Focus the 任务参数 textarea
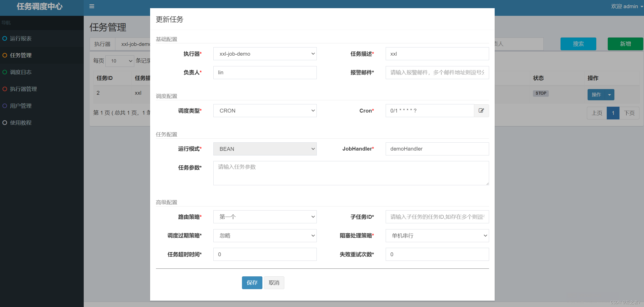This screenshot has width=644, height=307. (x=351, y=173)
